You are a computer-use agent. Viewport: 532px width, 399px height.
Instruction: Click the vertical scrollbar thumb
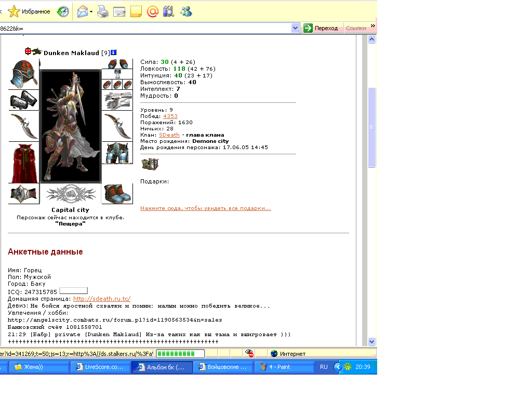pyautogui.click(x=372, y=127)
